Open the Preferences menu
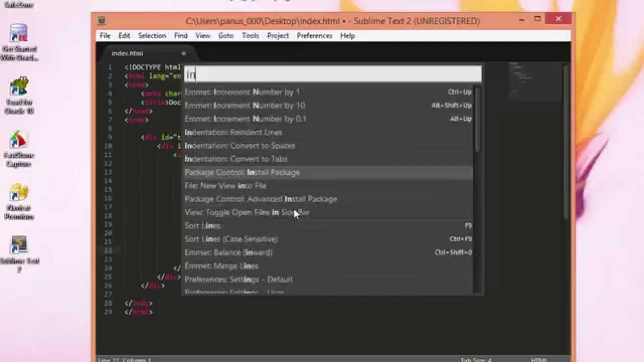The height and width of the screenshot is (362, 644). coord(314,36)
